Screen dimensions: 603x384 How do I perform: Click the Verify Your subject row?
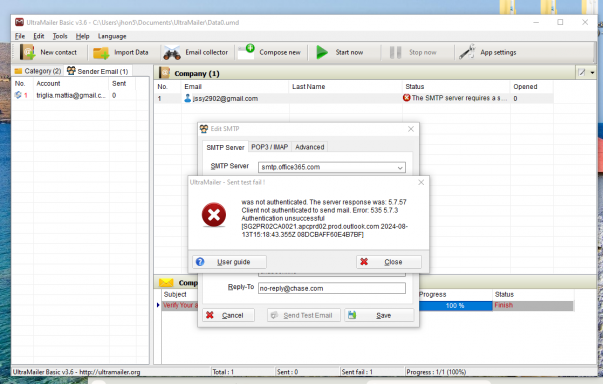[x=180, y=305]
